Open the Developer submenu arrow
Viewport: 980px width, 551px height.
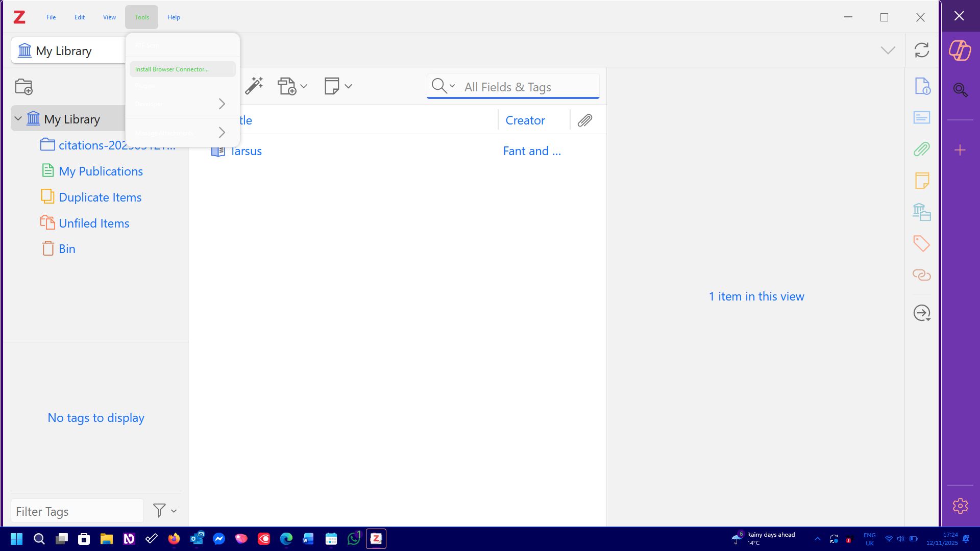click(x=222, y=104)
